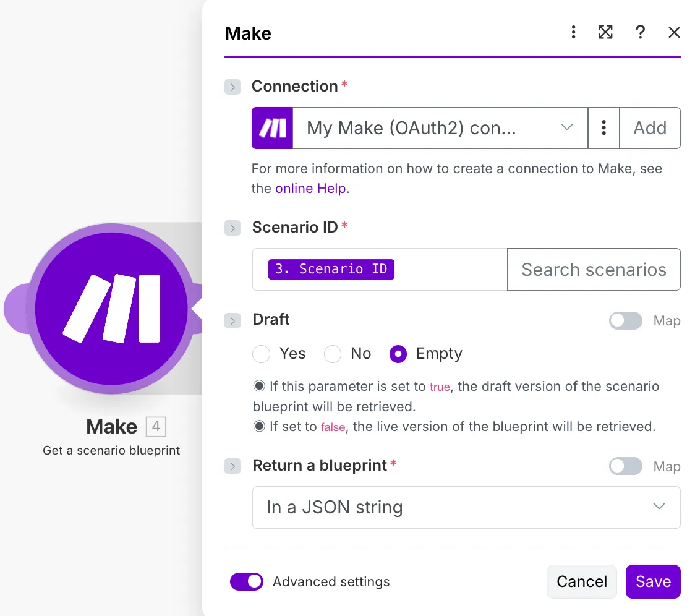Expand the Scenario ID field info chevron
Screen dimensions: 695x616
click(232, 228)
